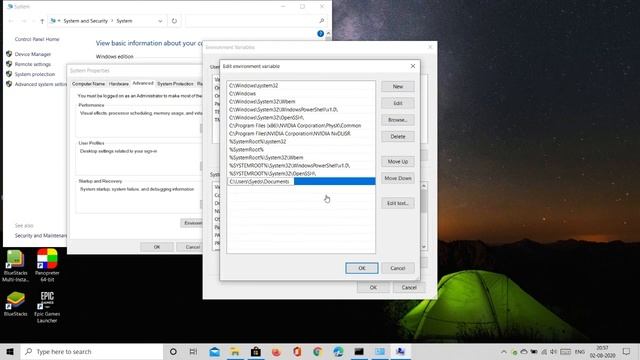Click the C:\Users Documents path edit field
Image resolution: width=640 pixels, height=360 pixels.
(x=260, y=182)
